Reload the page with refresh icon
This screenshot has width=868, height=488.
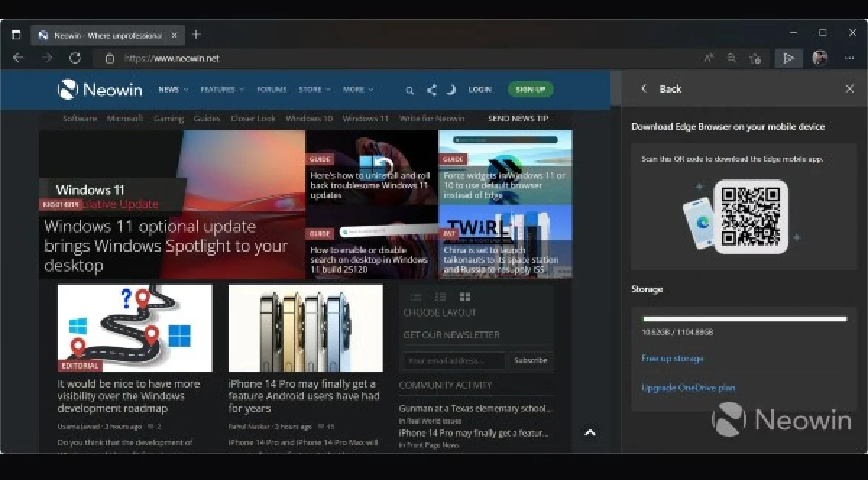click(75, 58)
